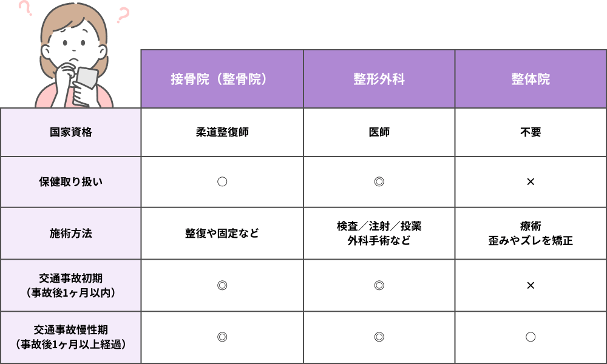The image size is (607, 364).
Task: Select the 整体院 column header
Action: pos(531,79)
